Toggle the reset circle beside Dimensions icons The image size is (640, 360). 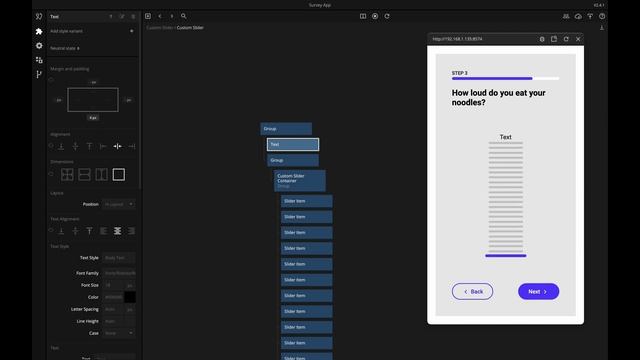click(51, 174)
